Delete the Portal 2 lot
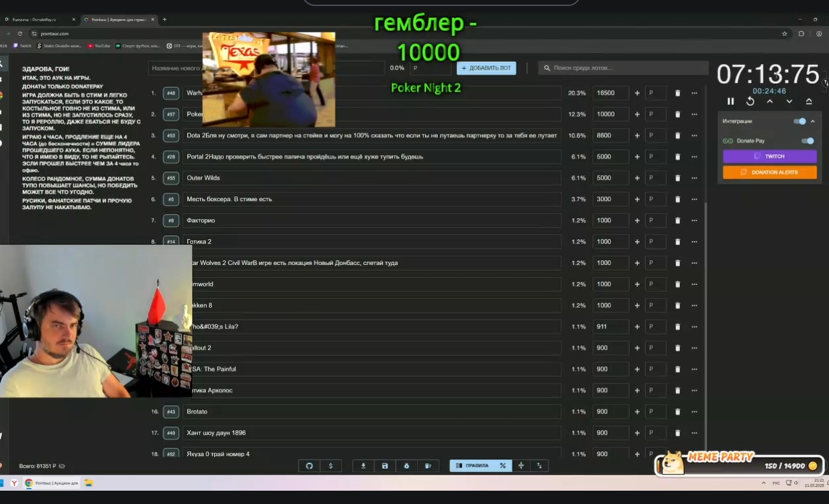The height and width of the screenshot is (504, 829). (x=678, y=156)
